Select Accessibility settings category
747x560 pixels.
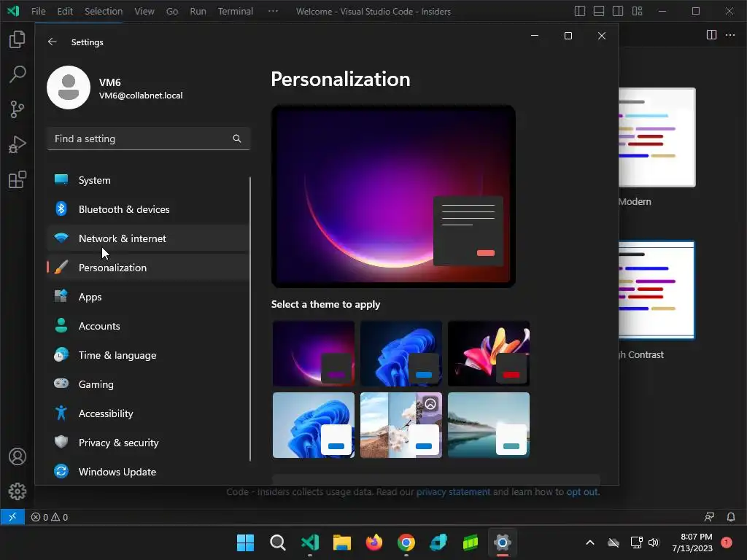pos(147,413)
